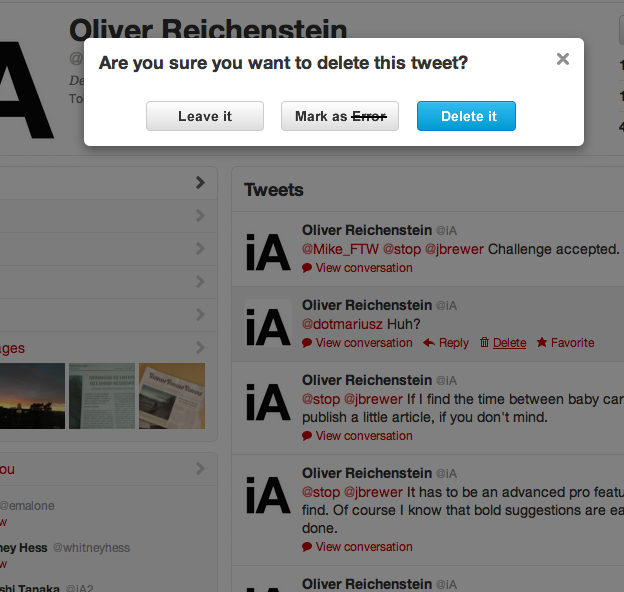Expand the similar to you chevron

pos(200,469)
